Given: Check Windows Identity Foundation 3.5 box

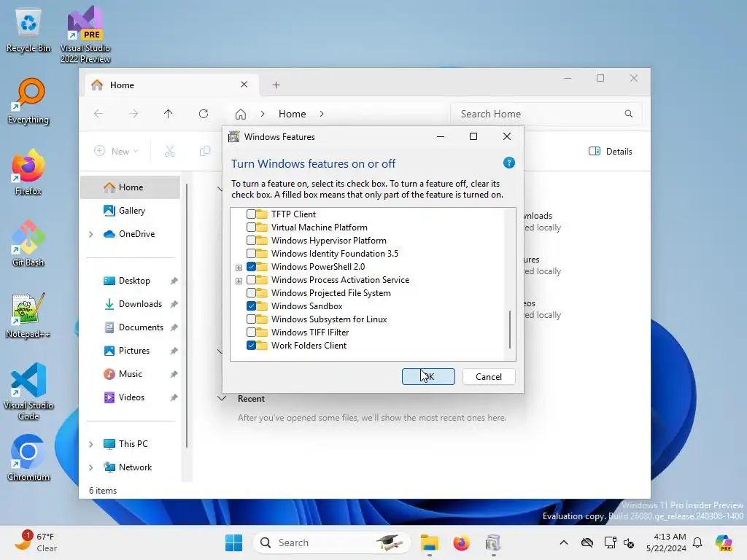Looking at the screenshot, I should tap(251, 253).
